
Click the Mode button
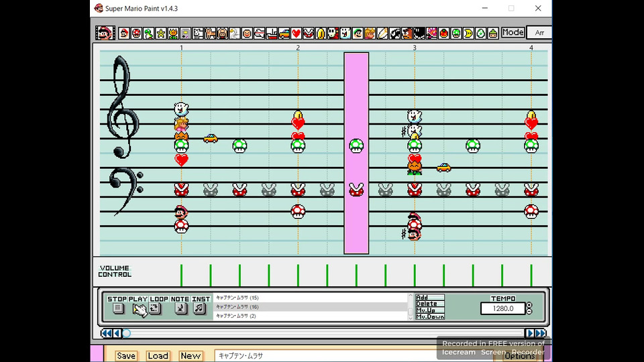(x=513, y=32)
